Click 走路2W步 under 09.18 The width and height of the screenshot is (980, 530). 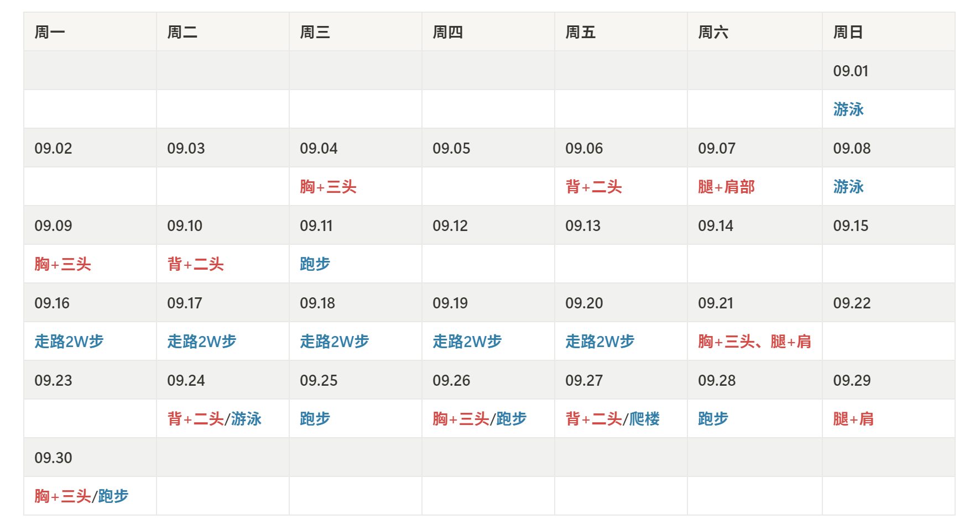click(x=335, y=342)
